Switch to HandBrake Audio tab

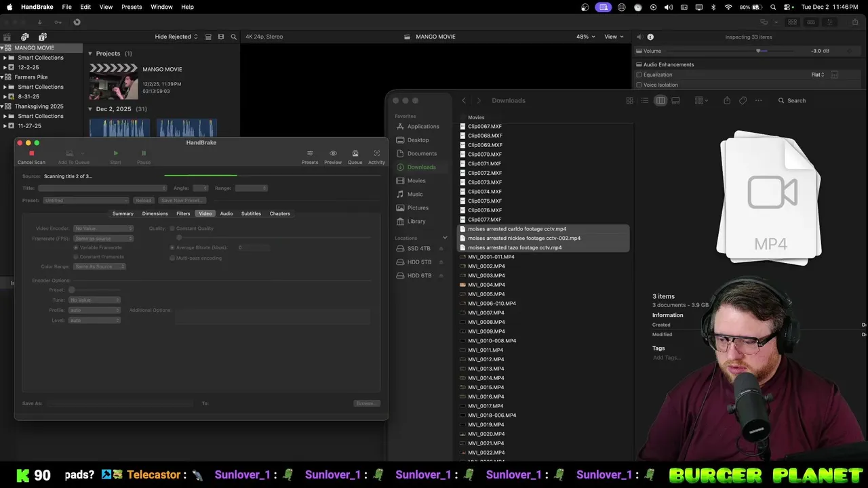tap(226, 213)
